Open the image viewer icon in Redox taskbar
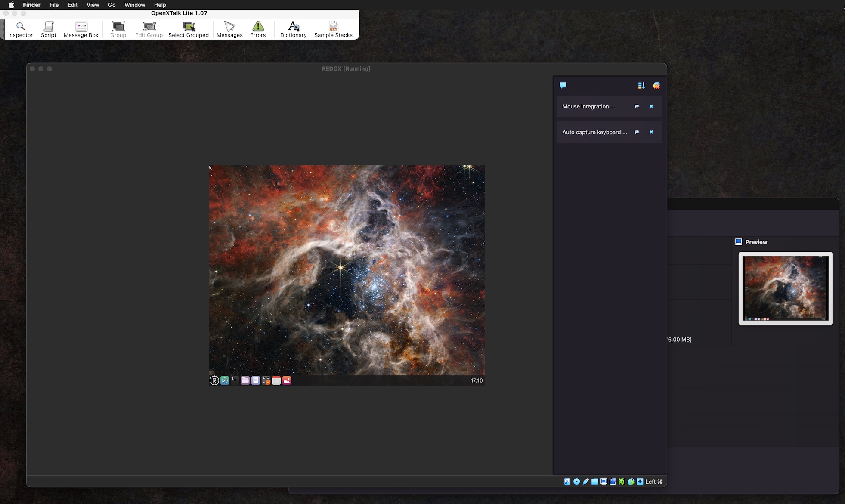 287,380
